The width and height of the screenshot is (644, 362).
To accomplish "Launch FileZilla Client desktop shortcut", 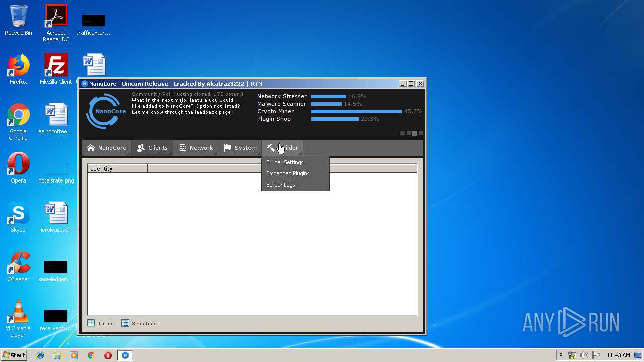I will (56, 69).
